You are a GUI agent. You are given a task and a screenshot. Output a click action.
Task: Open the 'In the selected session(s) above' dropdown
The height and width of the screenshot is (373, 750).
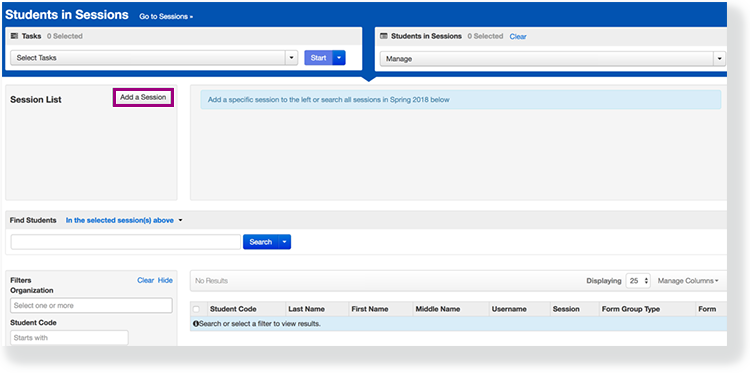point(124,220)
